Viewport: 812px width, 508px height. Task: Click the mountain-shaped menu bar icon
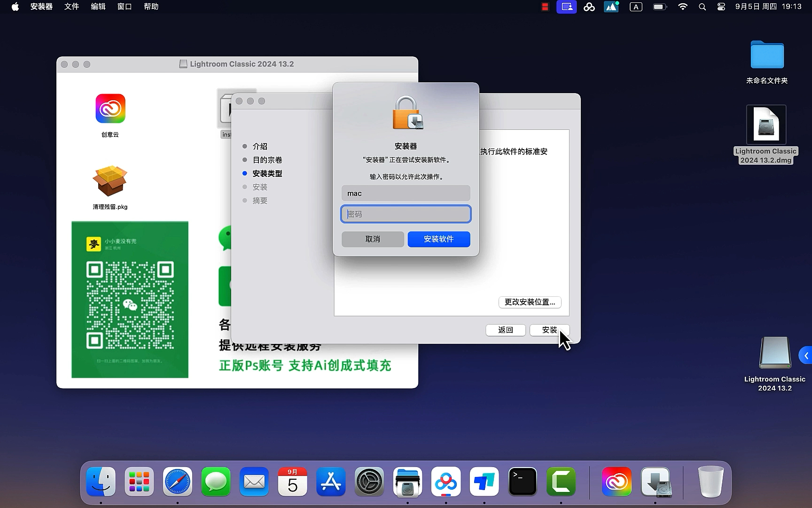(x=611, y=7)
